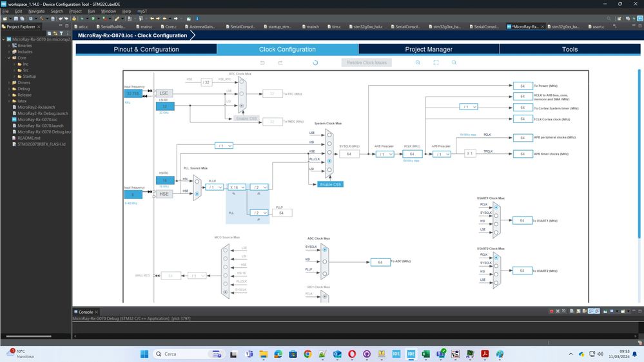
Task: Click the HSE oscillator block
Action: (164, 194)
